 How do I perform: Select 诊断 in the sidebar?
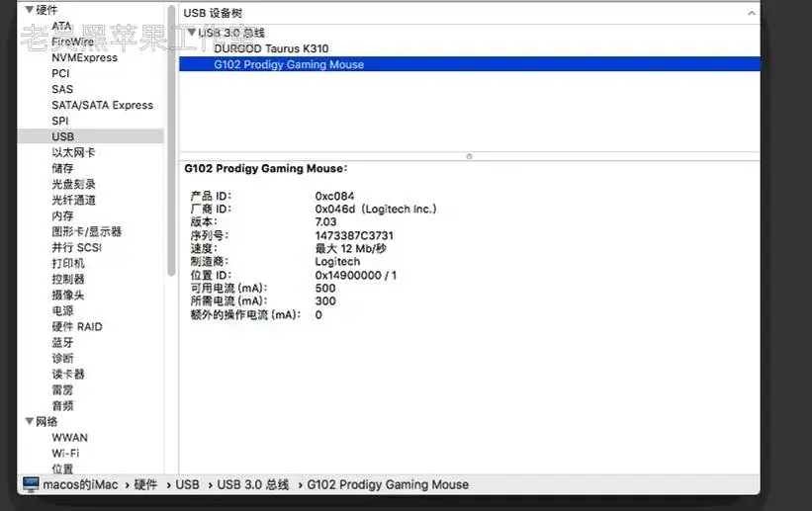click(62, 358)
